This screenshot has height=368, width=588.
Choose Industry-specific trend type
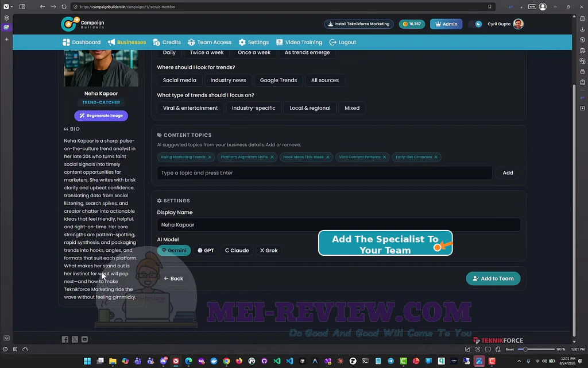coord(253,108)
